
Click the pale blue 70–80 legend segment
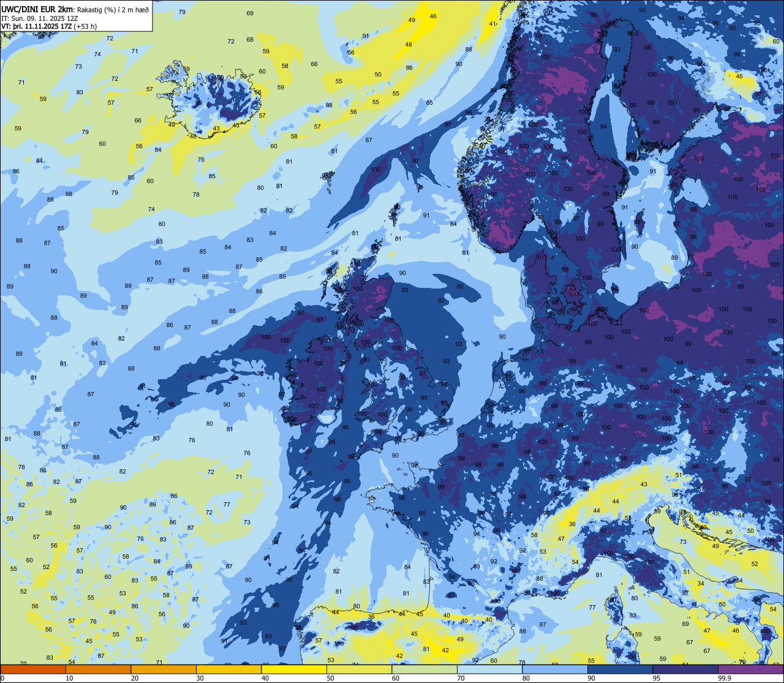pyautogui.click(x=490, y=669)
